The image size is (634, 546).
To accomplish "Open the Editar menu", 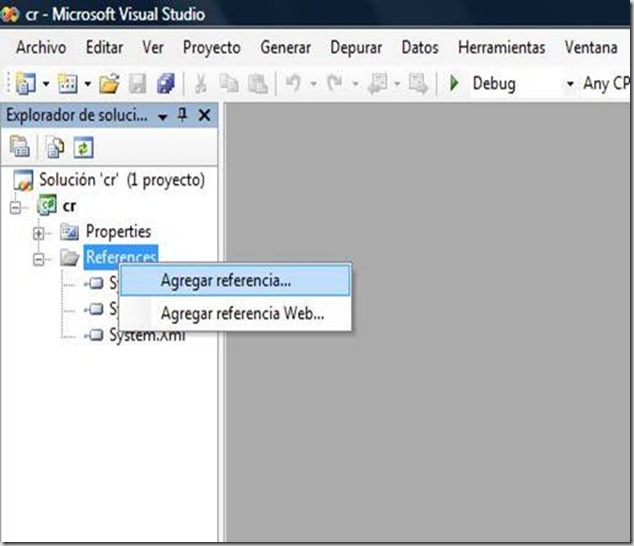I will click(105, 48).
